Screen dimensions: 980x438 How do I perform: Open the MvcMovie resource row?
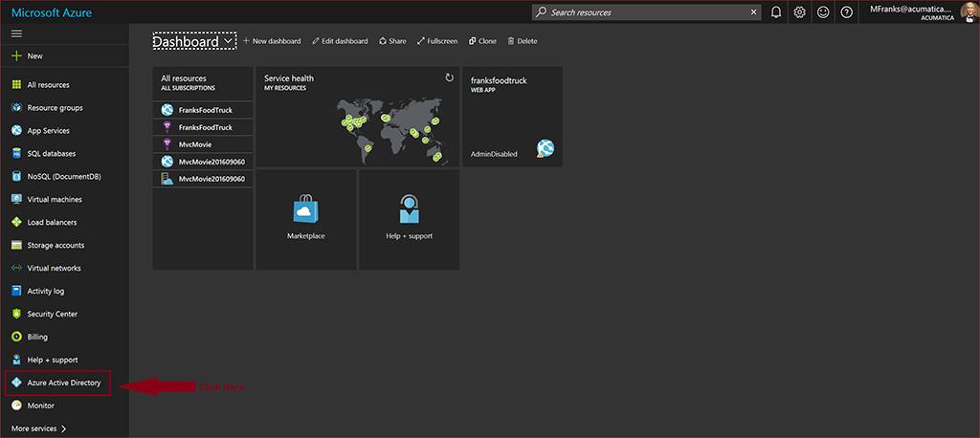coord(203,144)
